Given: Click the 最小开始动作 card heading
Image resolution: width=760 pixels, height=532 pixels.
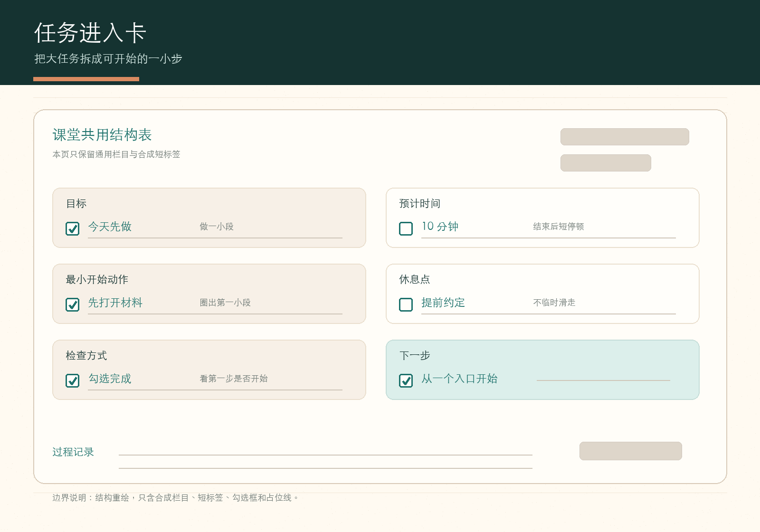Looking at the screenshot, I should (x=97, y=279).
